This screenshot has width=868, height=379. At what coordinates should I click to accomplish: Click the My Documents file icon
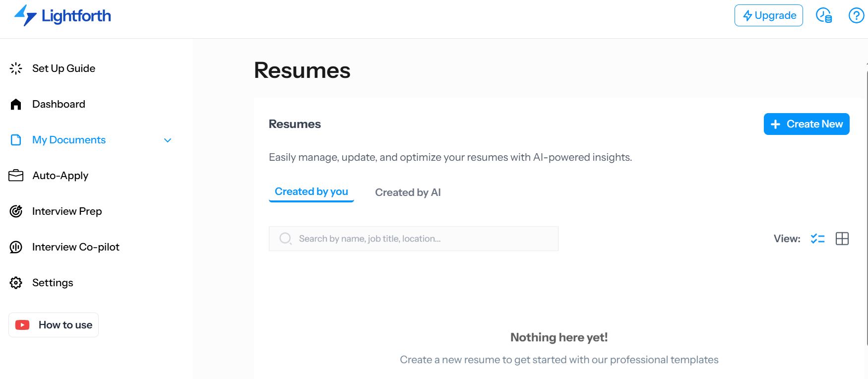[16, 140]
